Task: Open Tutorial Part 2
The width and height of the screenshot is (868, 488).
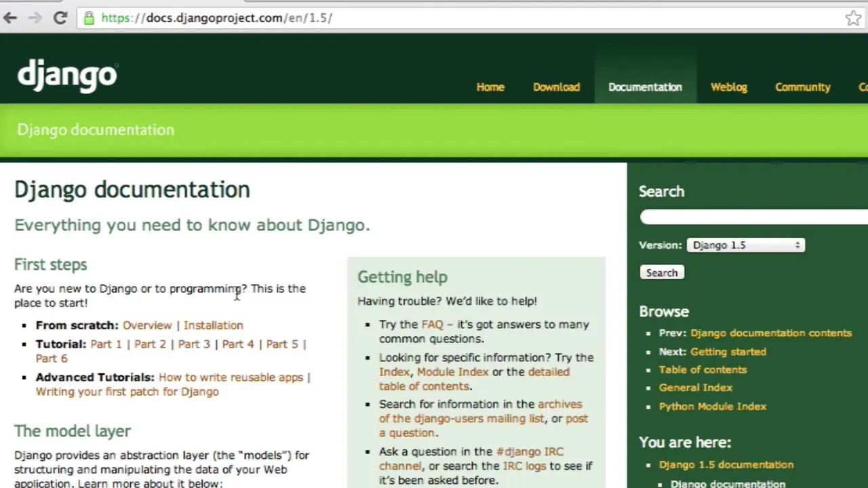Action: (x=150, y=344)
